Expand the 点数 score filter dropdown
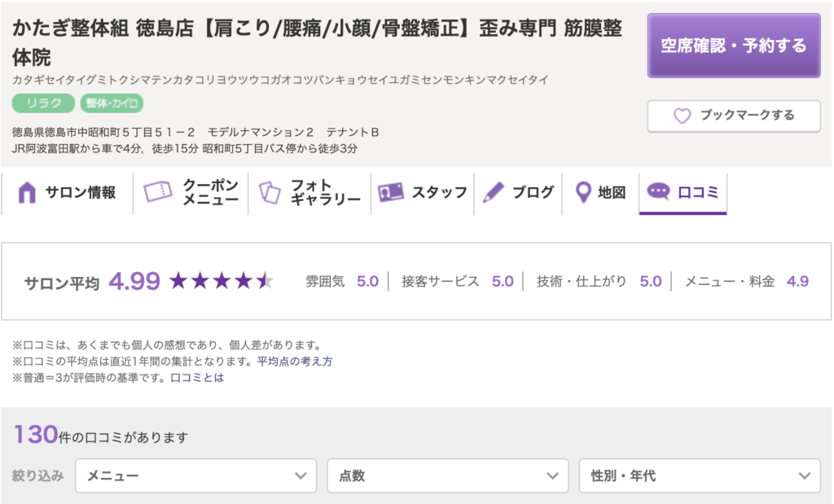 click(447, 476)
